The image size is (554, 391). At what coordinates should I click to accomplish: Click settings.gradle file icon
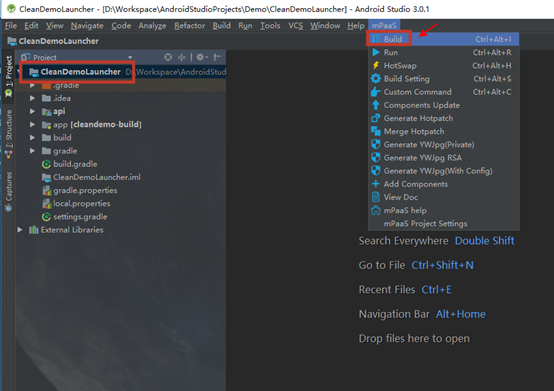[46, 217]
